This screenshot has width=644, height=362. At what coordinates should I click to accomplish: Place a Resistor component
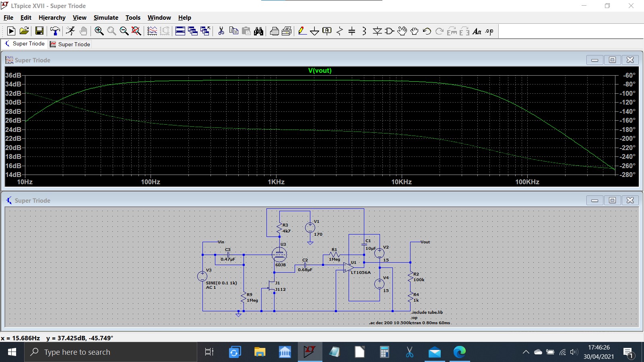click(340, 31)
